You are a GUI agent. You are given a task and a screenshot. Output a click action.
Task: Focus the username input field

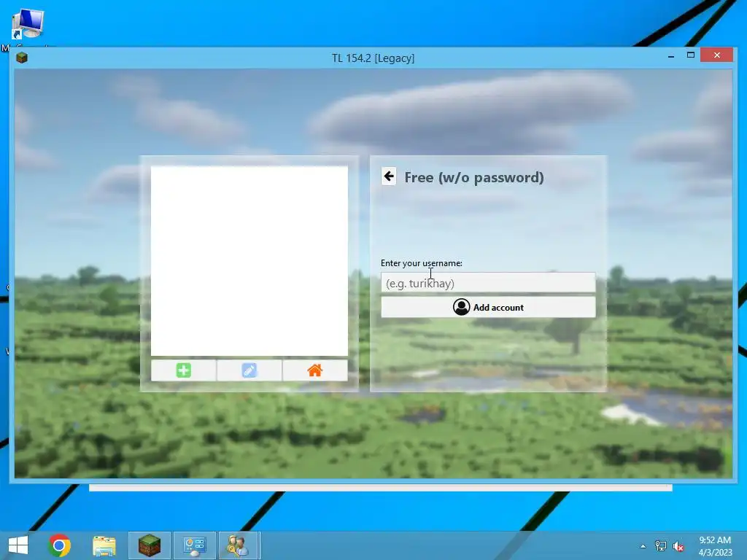click(x=488, y=283)
